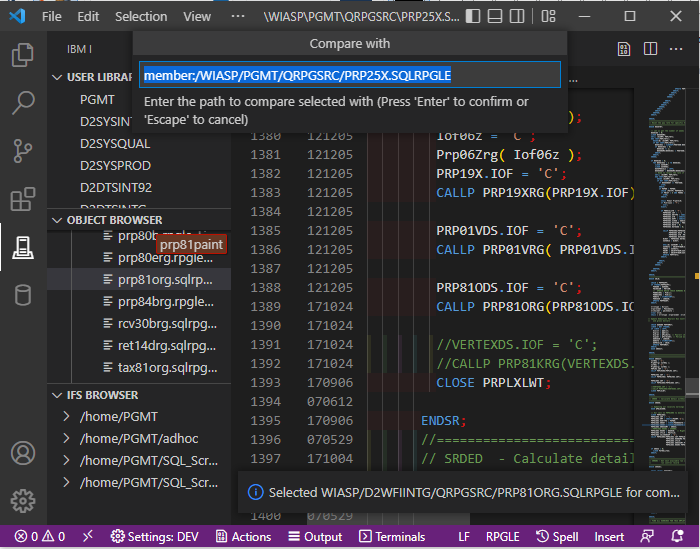Click the feedback/remote icon in status bar
Viewport: 700px width, 549px height.
click(x=647, y=536)
